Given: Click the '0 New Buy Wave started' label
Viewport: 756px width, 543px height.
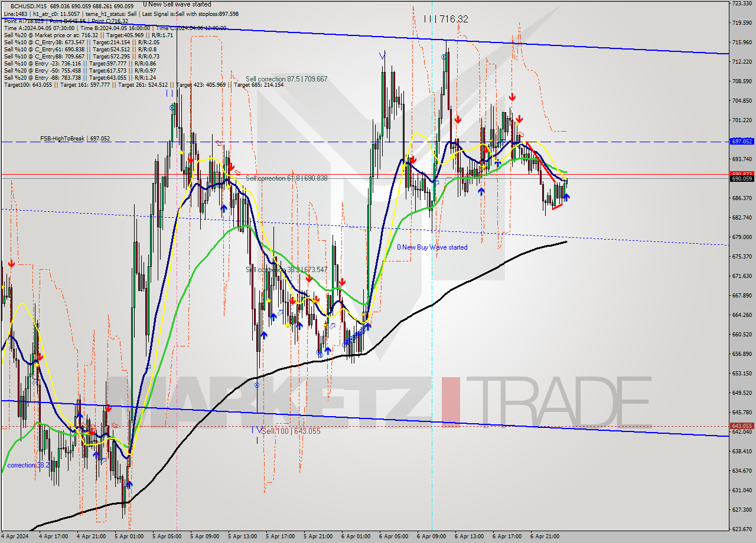Looking at the screenshot, I should pyautogui.click(x=432, y=247).
